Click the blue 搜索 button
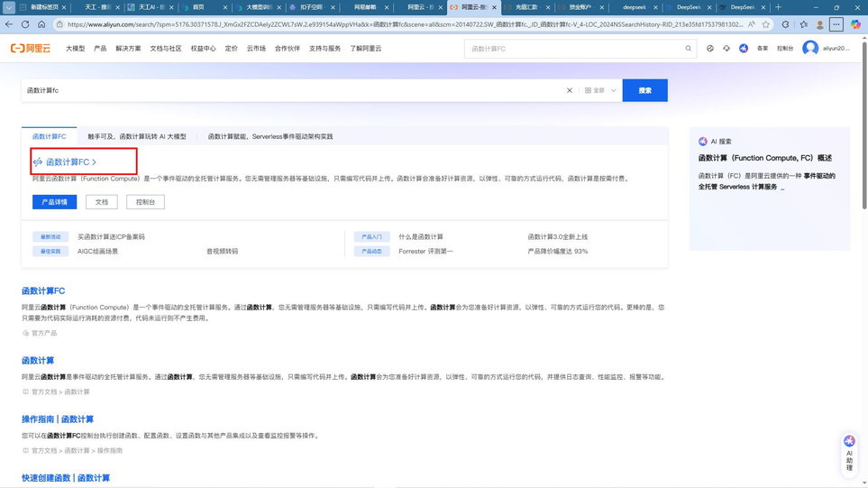This screenshot has width=868, height=488. (x=644, y=90)
